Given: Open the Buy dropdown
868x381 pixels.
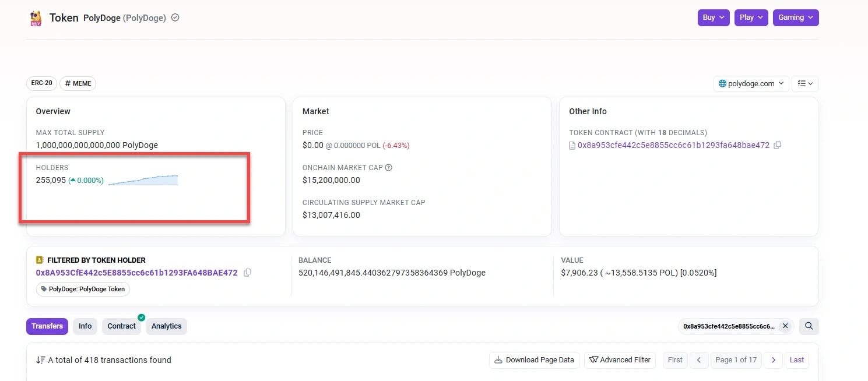Looking at the screenshot, I should (x=713, y=17).
